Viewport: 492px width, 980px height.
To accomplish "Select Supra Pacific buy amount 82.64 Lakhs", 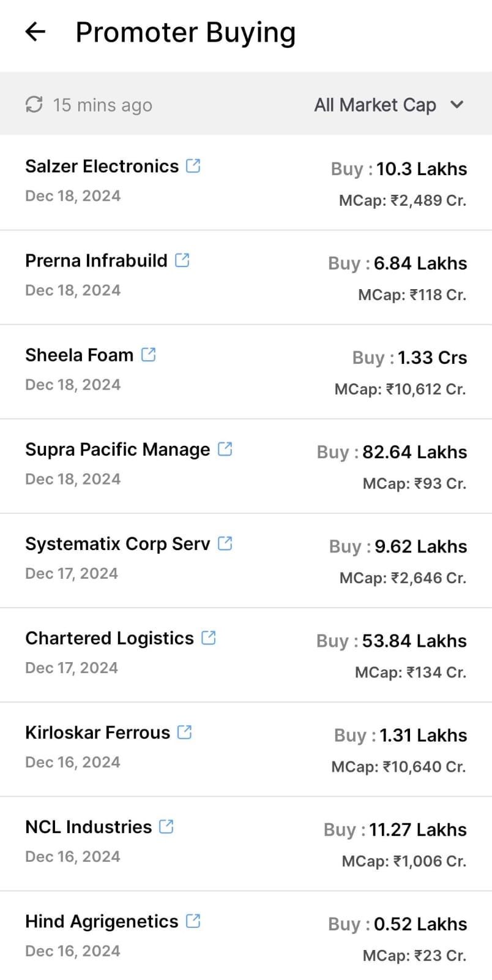I will coord(414,452).
